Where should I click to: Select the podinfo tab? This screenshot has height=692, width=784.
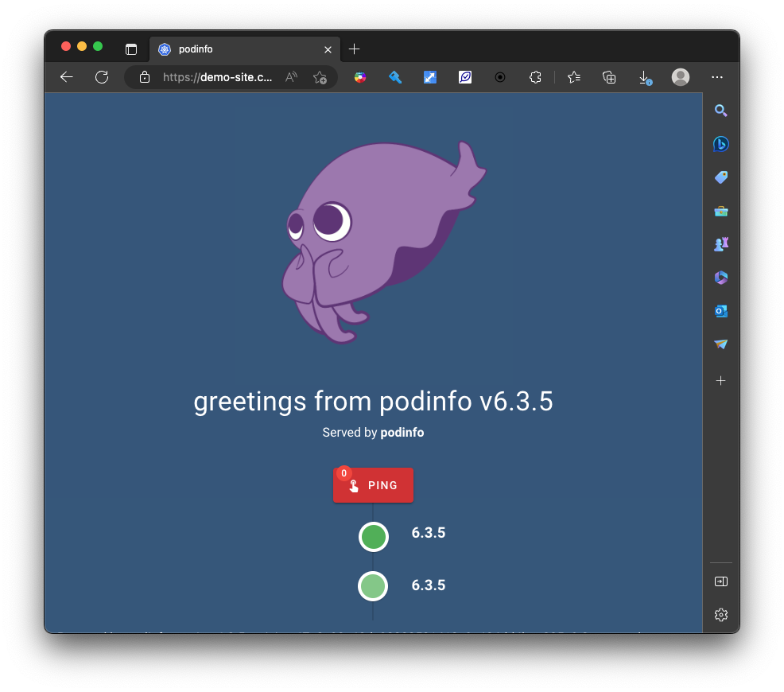(x=239, y=49)
